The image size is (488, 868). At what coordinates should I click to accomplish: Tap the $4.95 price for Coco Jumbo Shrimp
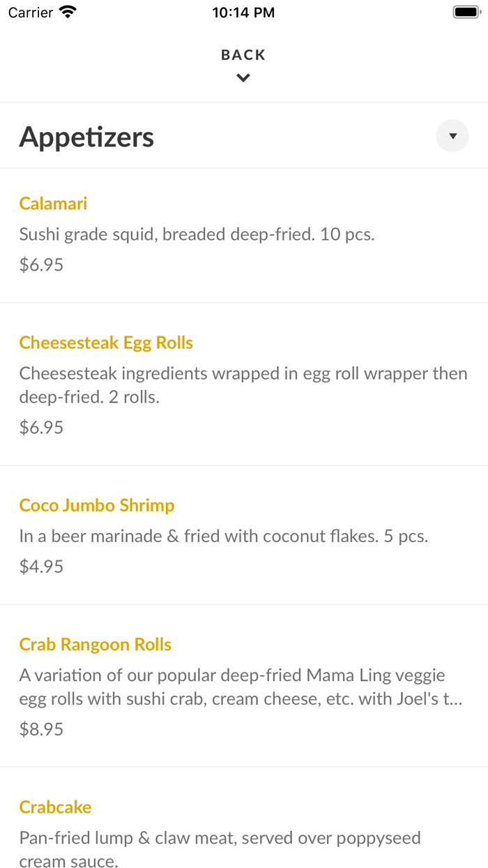pyautogui.click(x=41, y=566)
